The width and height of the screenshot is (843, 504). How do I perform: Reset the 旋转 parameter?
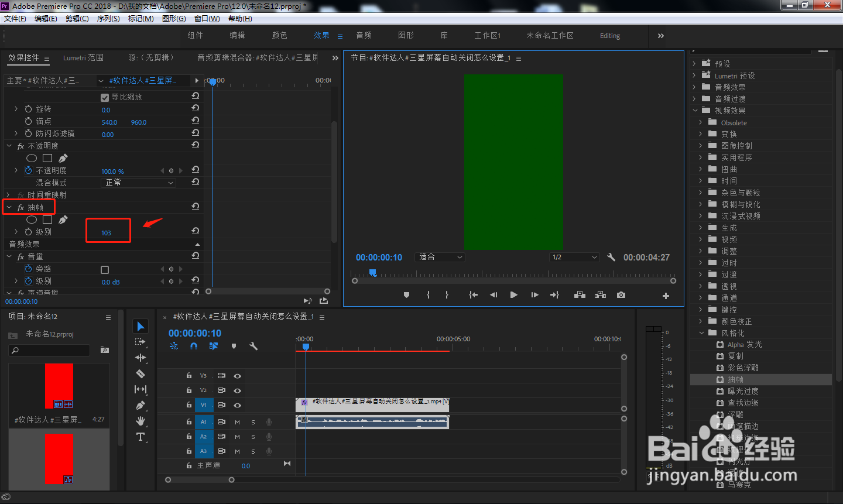pyautogui.click(x=196, y=108)
